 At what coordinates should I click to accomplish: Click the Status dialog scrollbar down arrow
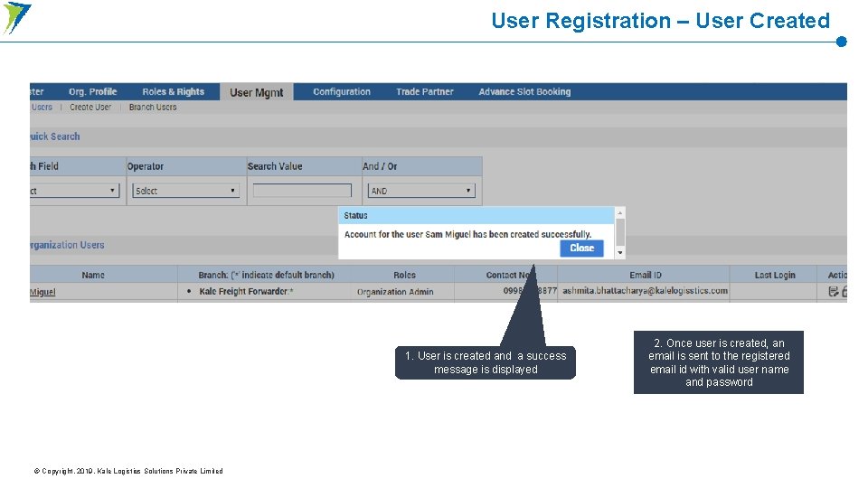620,253
